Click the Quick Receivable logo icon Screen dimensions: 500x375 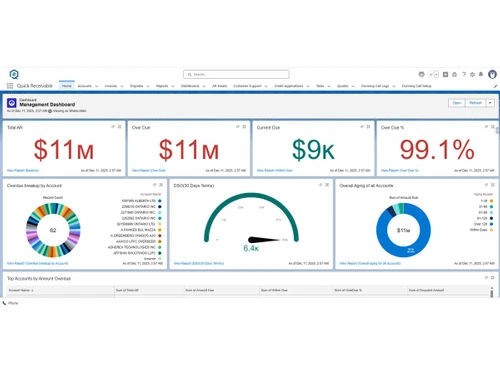point(14,74)
